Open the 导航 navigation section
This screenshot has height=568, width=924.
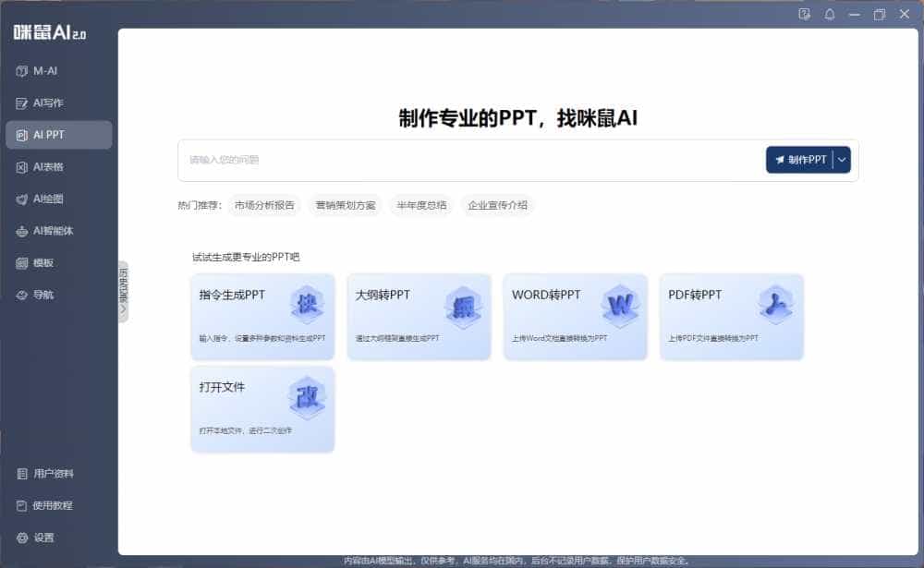[x=41, y=294]
